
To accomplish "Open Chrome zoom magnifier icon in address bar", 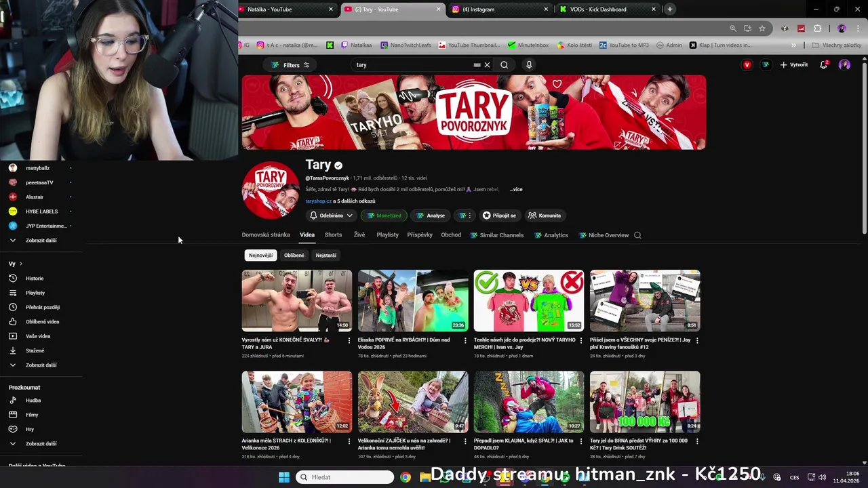I will point(733,28).
